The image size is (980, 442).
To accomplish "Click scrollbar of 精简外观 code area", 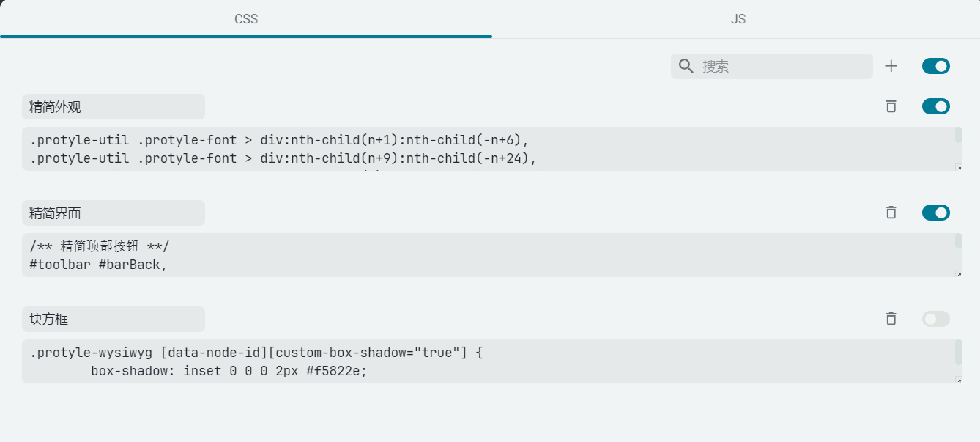I will point(958,136).
